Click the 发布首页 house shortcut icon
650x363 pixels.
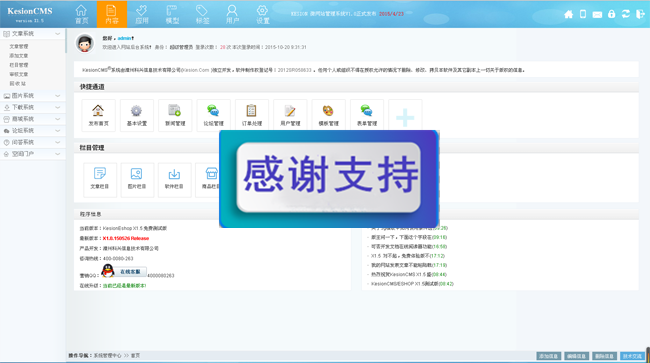(x=98, y=115)
